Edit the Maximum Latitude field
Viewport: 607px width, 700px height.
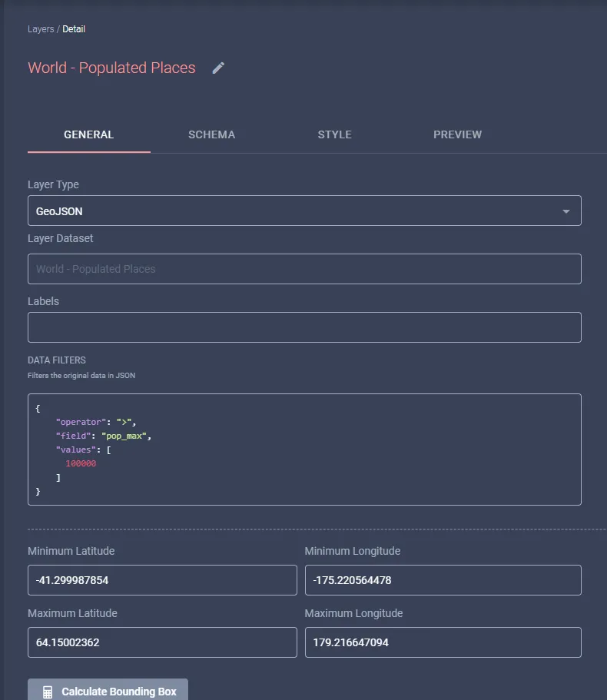click(162, 642)
